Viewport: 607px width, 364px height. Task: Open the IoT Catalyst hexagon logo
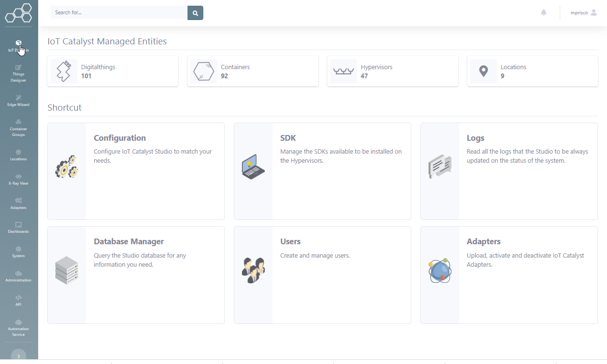click(19, 13)
